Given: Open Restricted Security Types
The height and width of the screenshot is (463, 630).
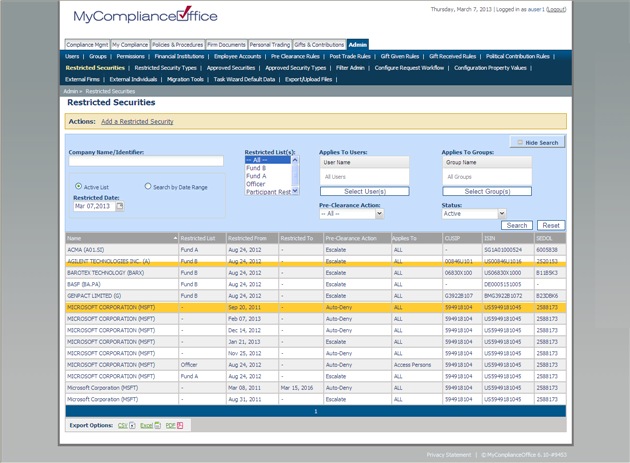Looking at the screenshot, I should (x=166, y=68).
